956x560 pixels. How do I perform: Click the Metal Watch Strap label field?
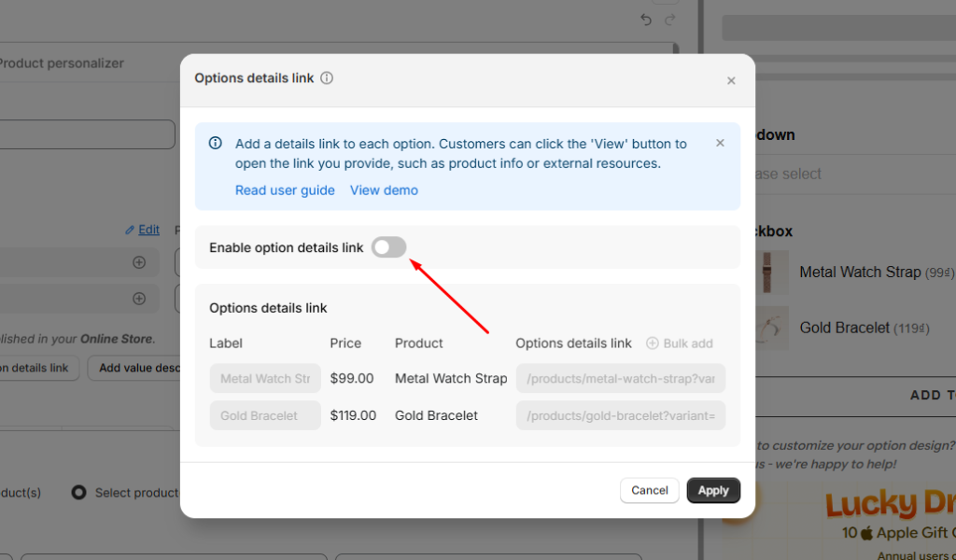(x=265, y=378)
